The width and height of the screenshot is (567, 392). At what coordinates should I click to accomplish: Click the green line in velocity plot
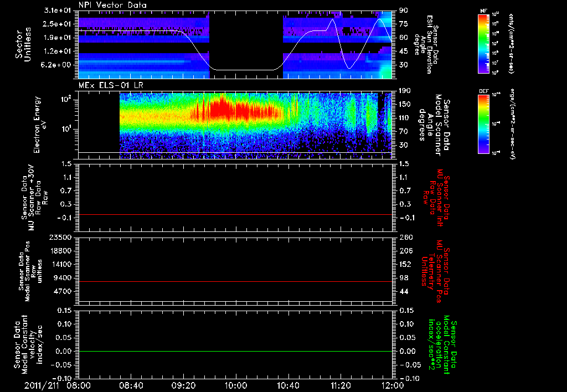click(235, 351)
